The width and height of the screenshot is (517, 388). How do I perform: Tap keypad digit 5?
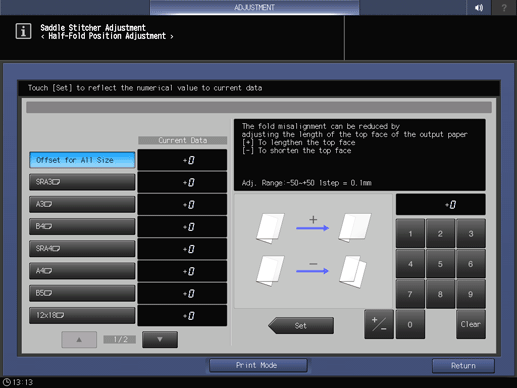pyautogui.click(x=440, y=264)
